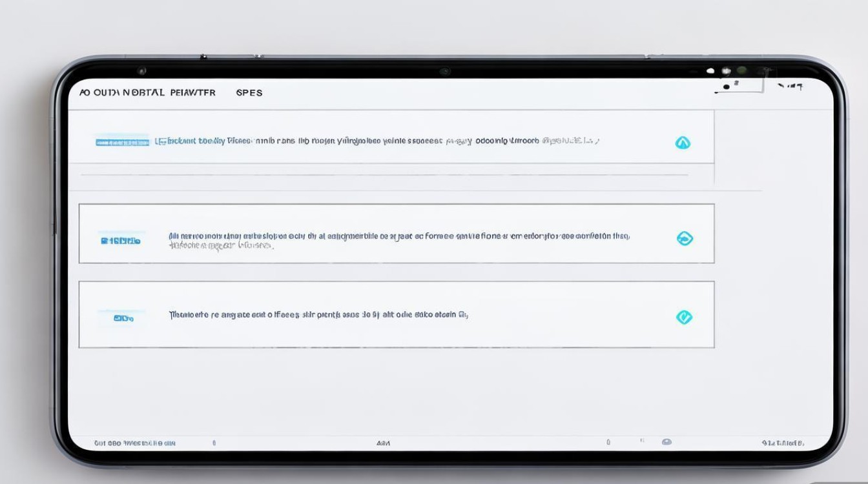This screenshot has width=868, height=484.
Task: Click the third card's single-line description
Action: [x=318, y=316]
